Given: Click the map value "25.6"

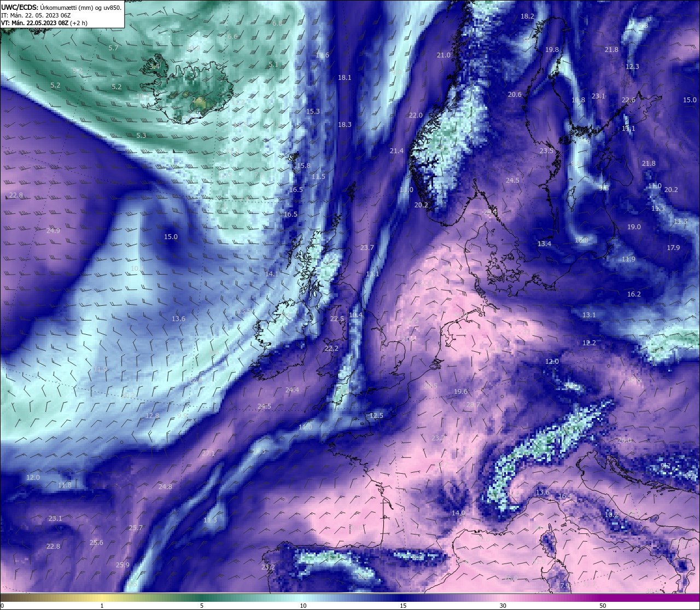Looking at the screenshot, I should coord(96,543).
